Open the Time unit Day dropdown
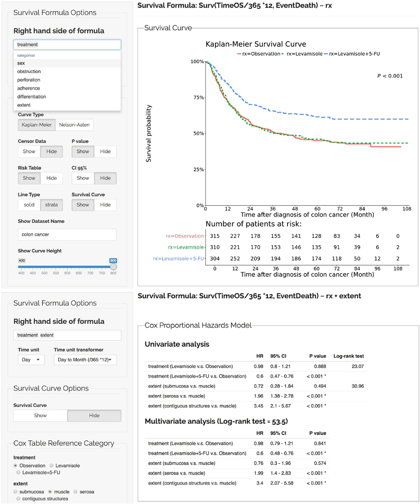 coord(31,360)
